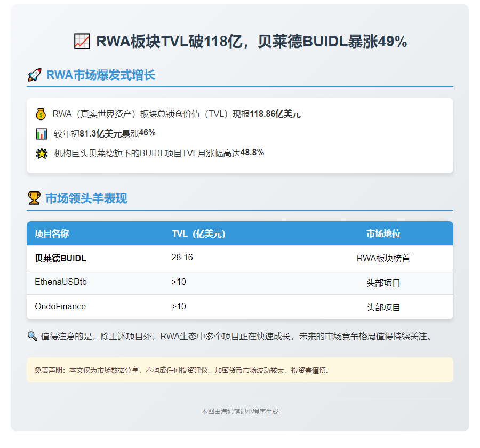Click the sparkle star icon before 机构巨头贝莱德
Image resolution: width=480 pixels, height=448 pixels.
pos(42,154)
